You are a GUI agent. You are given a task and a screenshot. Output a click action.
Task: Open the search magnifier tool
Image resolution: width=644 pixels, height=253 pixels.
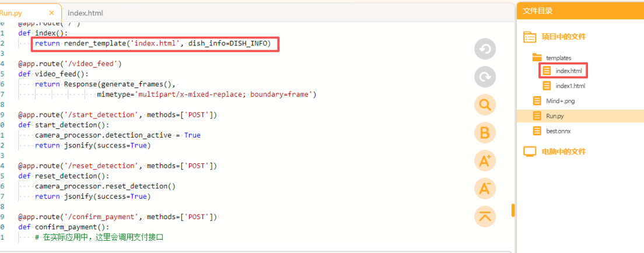(485, 105)
